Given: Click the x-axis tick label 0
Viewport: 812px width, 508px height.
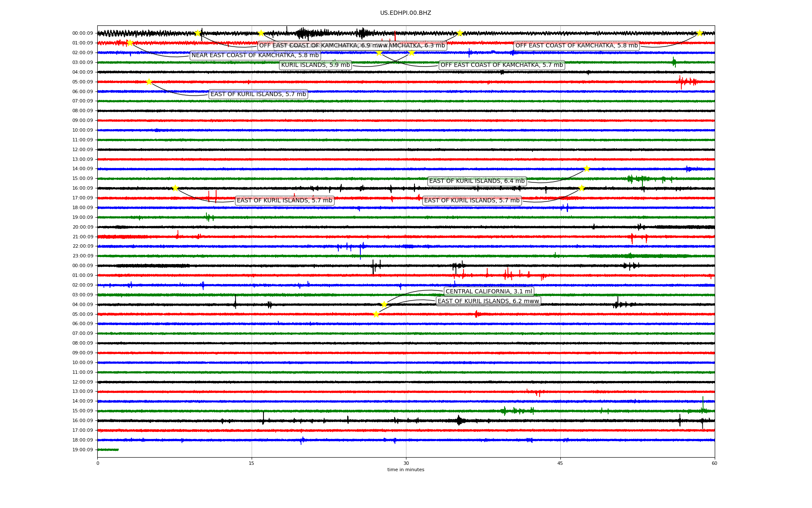Looking at the screenshot, I should pos(98,463).
